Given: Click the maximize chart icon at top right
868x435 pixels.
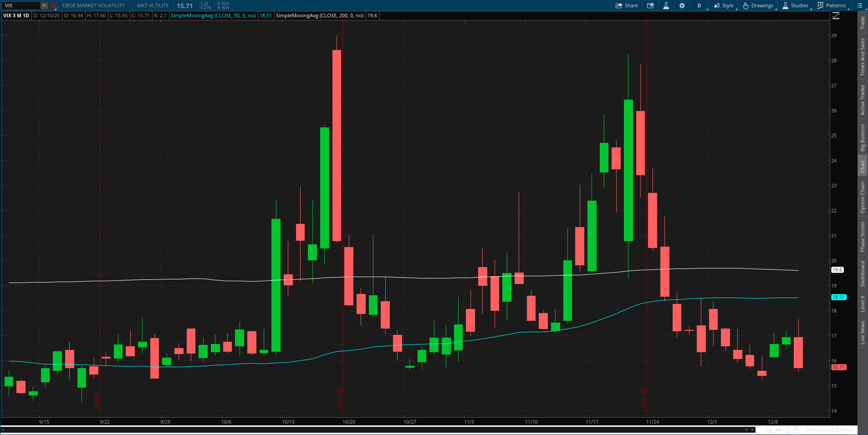Looking at the screenshot, I should coord(837,15).
